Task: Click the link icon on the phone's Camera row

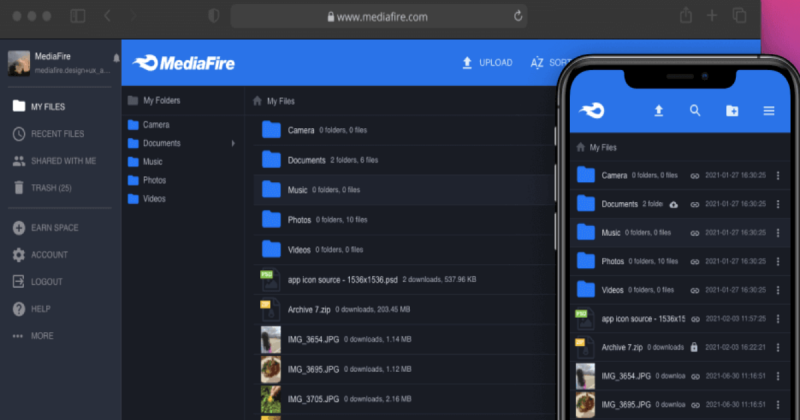Action: point(694,176)
